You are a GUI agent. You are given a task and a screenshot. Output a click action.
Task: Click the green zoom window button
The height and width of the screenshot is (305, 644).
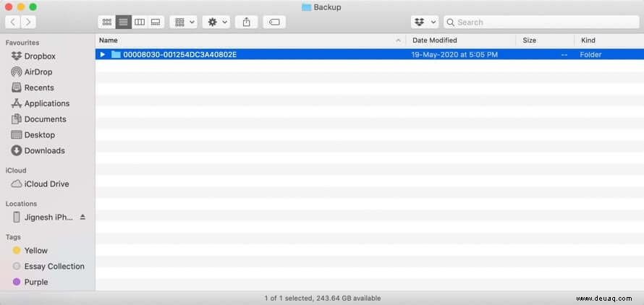click(33, 7)
